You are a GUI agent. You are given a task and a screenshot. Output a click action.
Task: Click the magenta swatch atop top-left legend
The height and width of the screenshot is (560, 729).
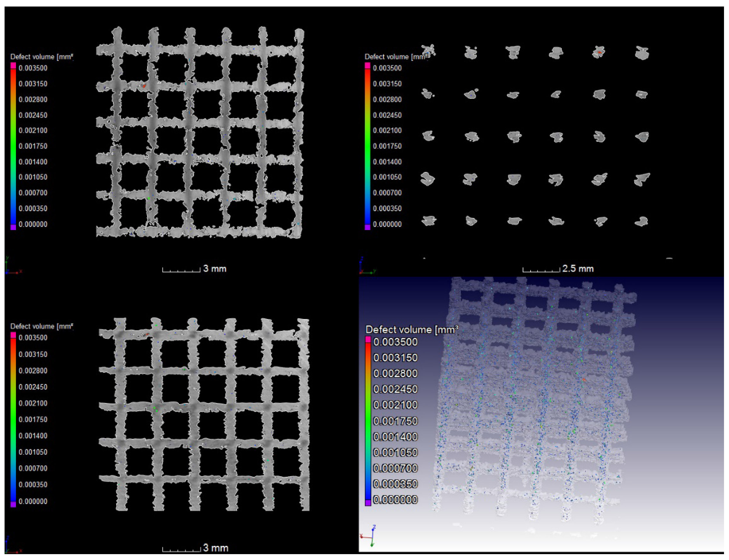(x=13, y=66)
